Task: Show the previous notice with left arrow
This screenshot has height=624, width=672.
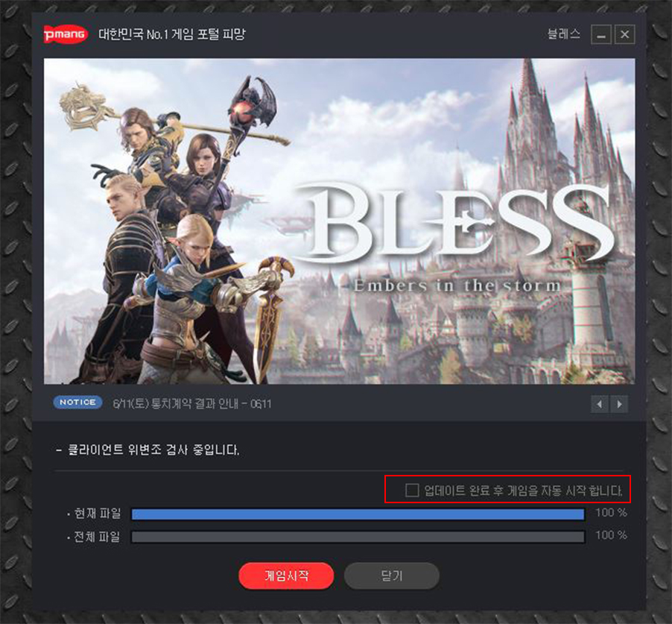Action: coord(600,404)
